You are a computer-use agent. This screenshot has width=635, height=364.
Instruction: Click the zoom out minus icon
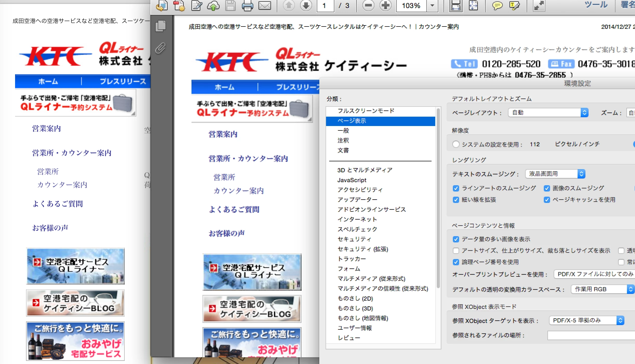(368, 6)
